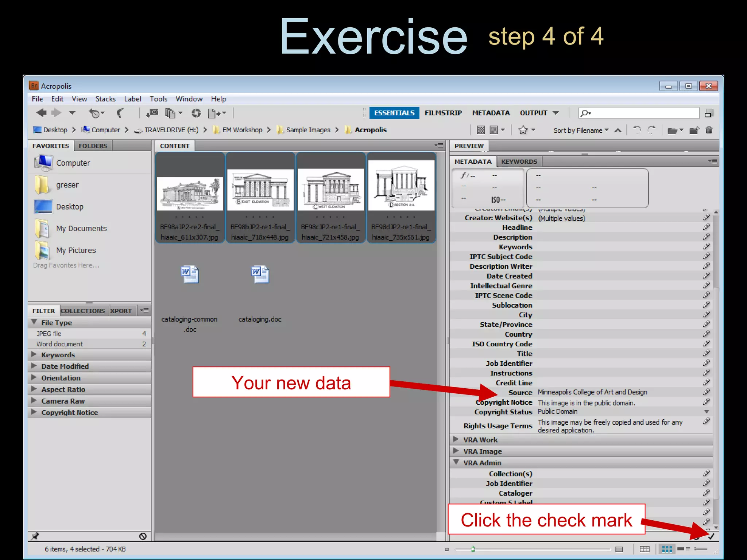
Task: Expand the Aspect Ratio filter
Action: pyautogui.click(x=34, y=389)
